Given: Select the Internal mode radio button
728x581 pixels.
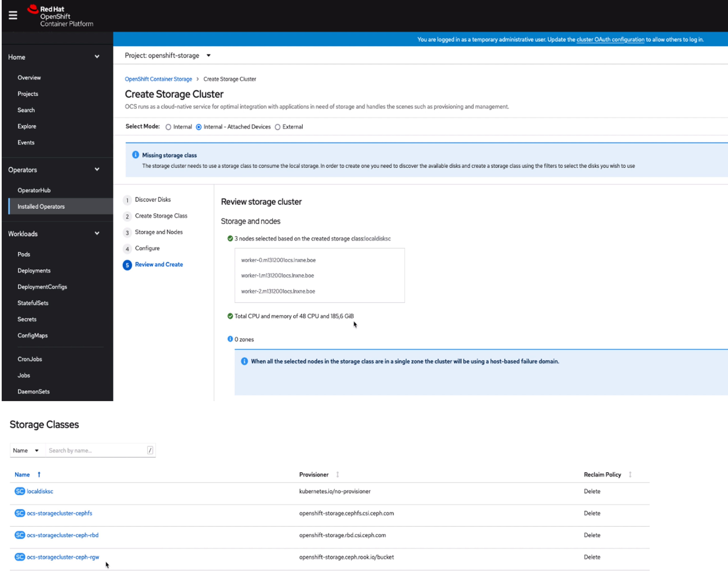Looking at the screenshot, I should [168, 127].
